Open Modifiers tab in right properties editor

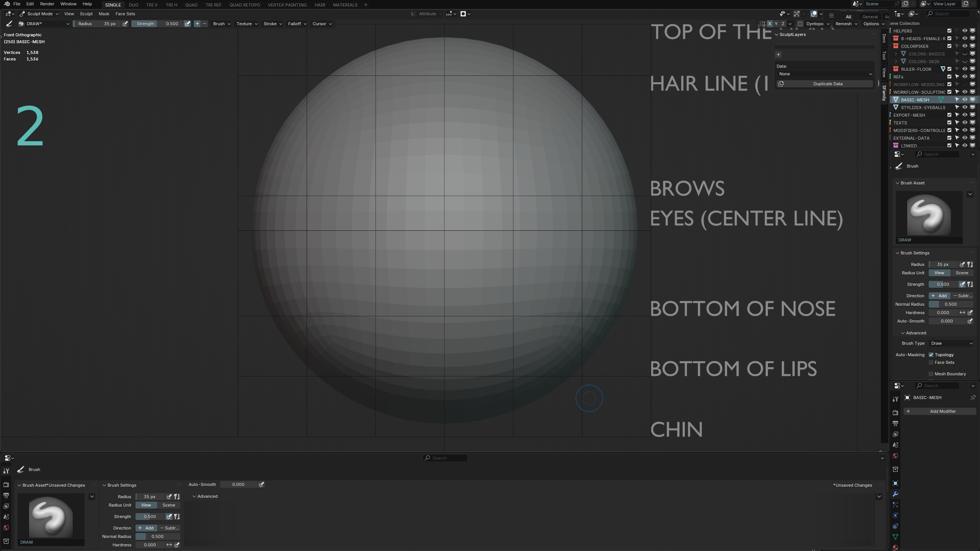pos(895,494)
